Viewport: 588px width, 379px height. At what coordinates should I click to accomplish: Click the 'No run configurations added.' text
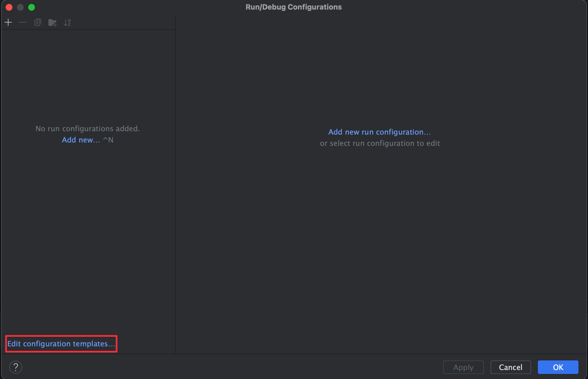[x=88, y=129]
